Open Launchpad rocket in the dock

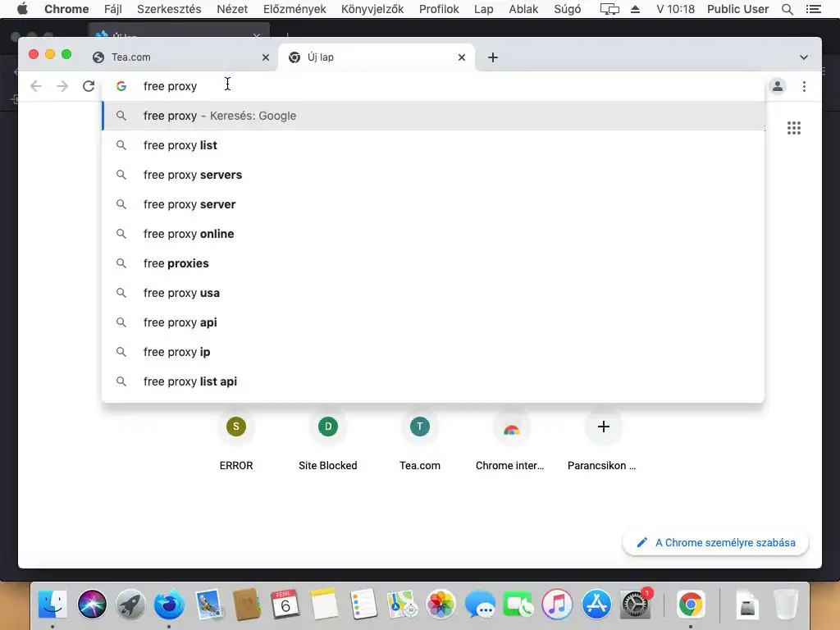130,605
